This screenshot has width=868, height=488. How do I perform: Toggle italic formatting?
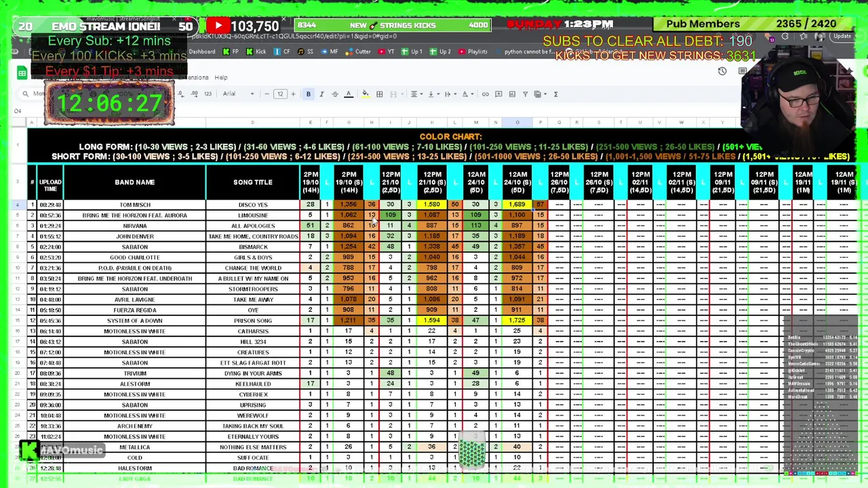tap(321, 94)
